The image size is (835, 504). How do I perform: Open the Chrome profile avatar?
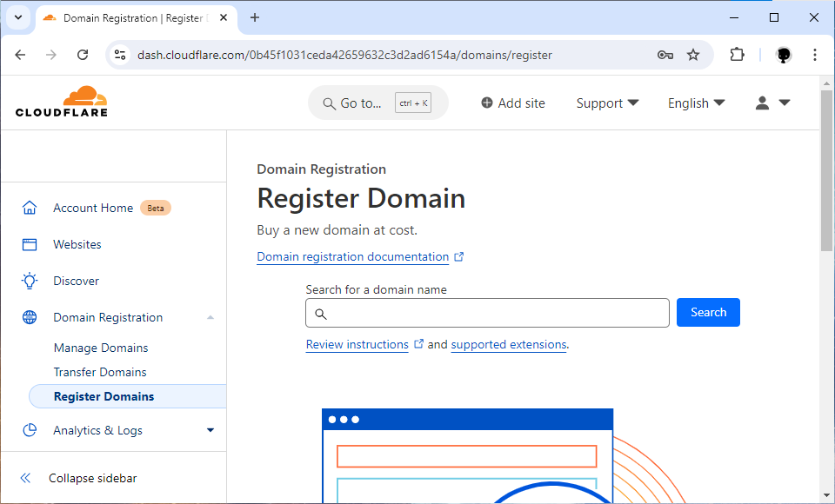pos(784,55)
